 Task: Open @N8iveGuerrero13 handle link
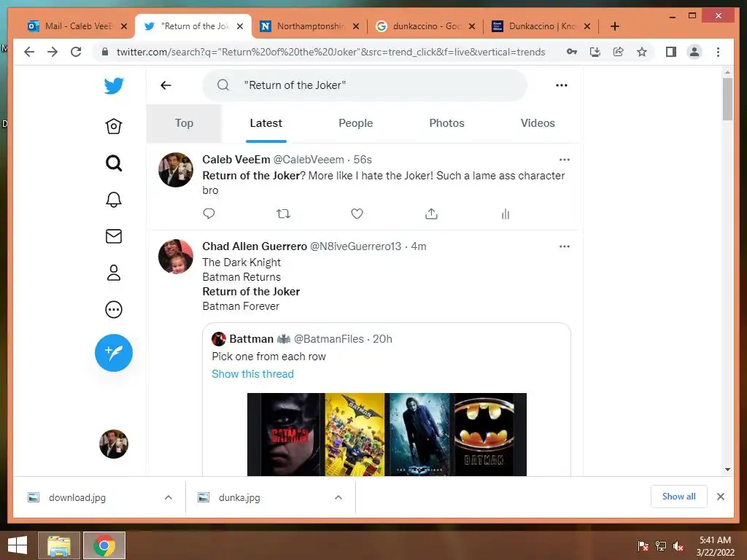[x=355, y=246]
